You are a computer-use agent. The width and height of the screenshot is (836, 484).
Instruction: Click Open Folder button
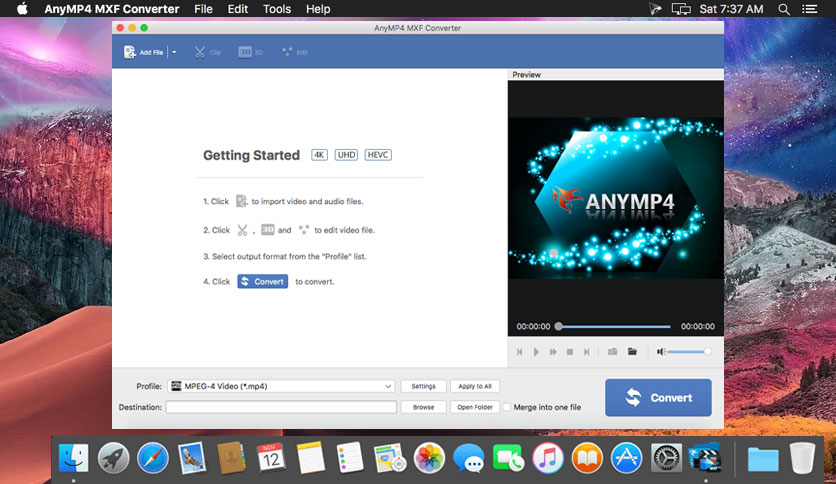click(x=475, y=407)
